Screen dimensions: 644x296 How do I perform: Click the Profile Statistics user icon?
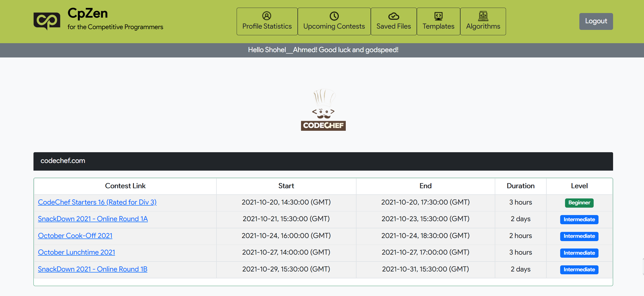(267, 16)
